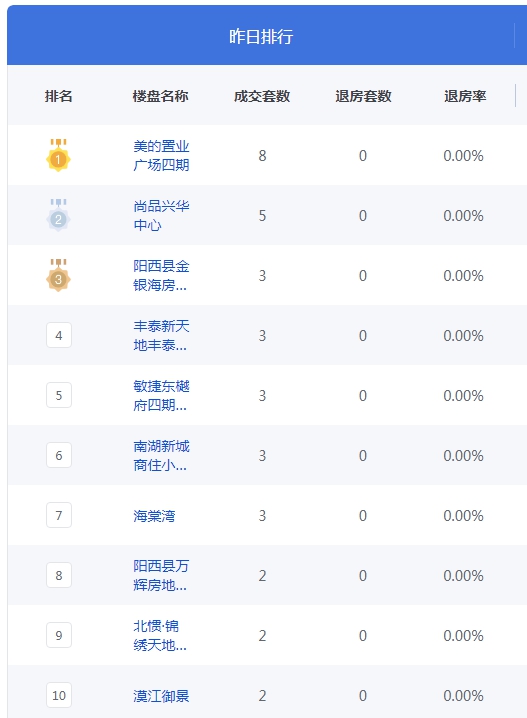Click the 成交套数 column header
Image resolution: width=527 pixels, height=718 pixels.
click(262, 96)
